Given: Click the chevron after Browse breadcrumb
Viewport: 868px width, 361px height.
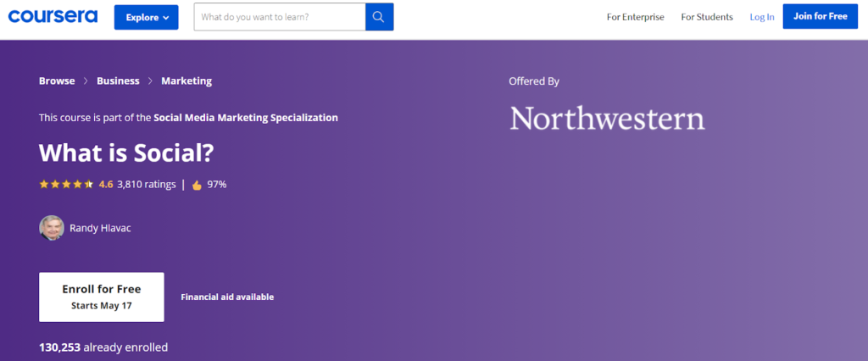Looking at the screenshot, I should (86, 81).
